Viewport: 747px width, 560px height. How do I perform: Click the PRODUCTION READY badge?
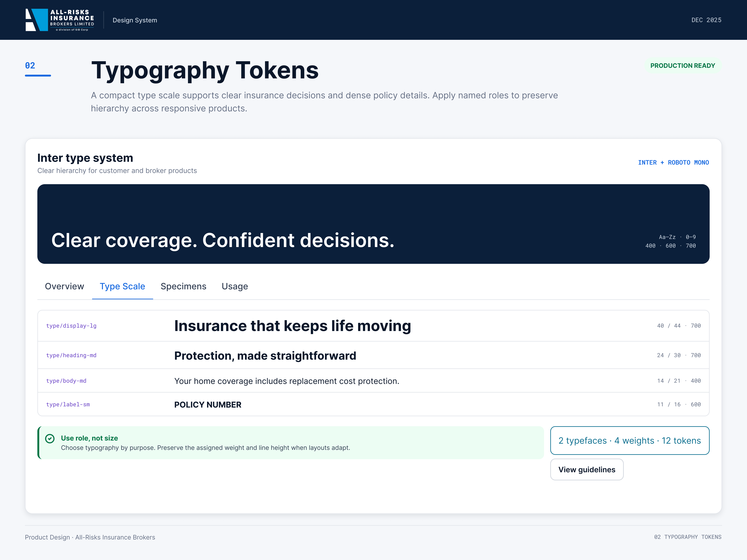(x=683, y=65)
